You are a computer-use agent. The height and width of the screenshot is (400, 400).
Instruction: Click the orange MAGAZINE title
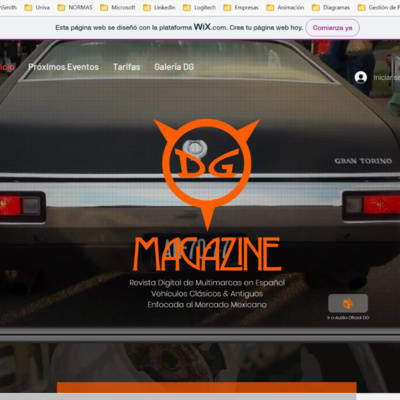(207, 254)
